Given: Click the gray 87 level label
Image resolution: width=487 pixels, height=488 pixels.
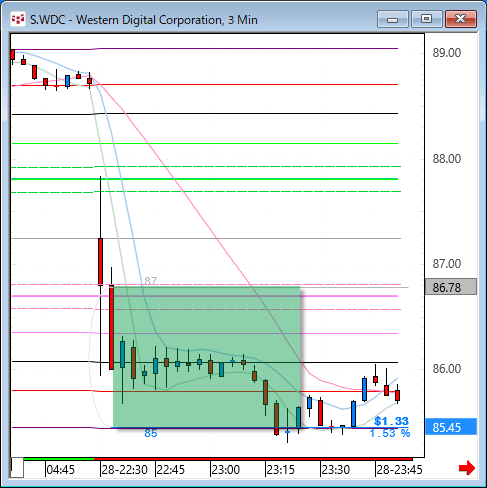Looking at the screenshot, I should click(151, 281).
